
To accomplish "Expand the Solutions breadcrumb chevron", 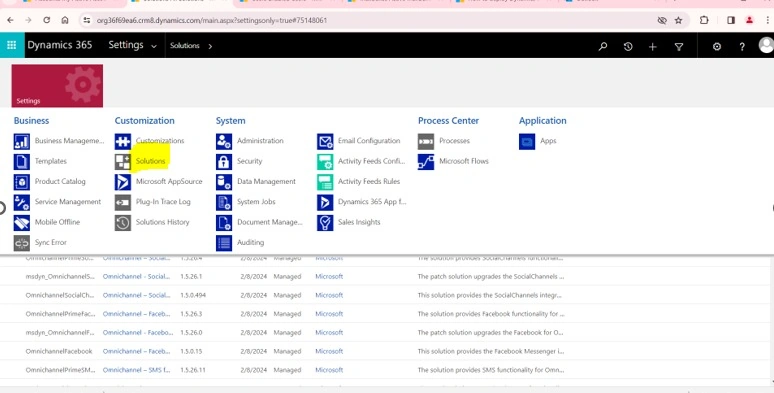I will point(210,46).
